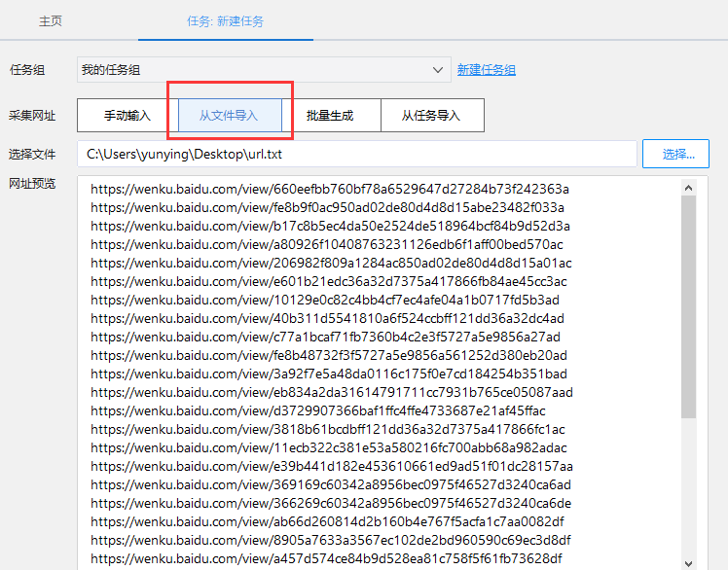The width and height of the screenshot is (728, 570).
Task: Click the 选择... browse button
Action: click(x=675, y=154)
